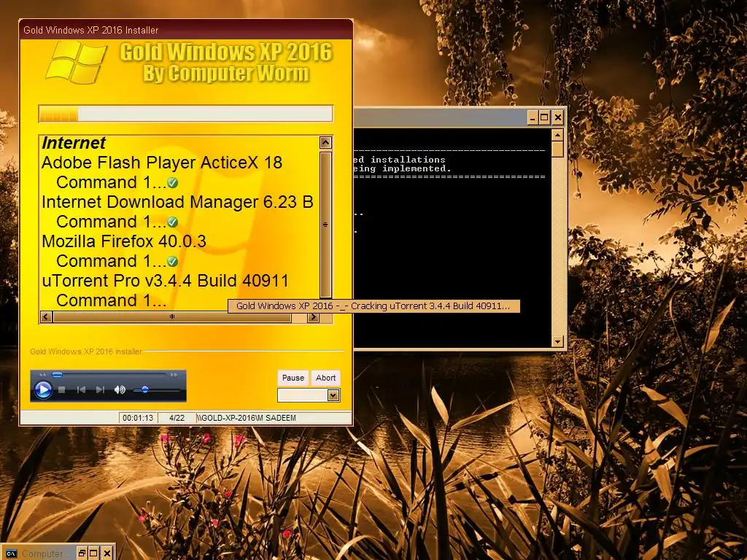The image size is (747, 560).
Task: Click the rewind double-arrow icon
Action: point(43,375)
